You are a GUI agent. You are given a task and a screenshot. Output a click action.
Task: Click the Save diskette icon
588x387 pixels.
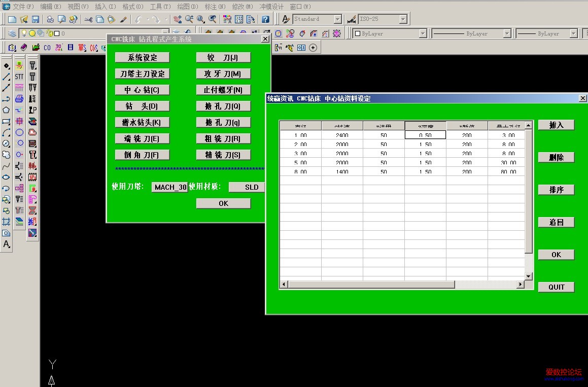(x=35, y=19)
